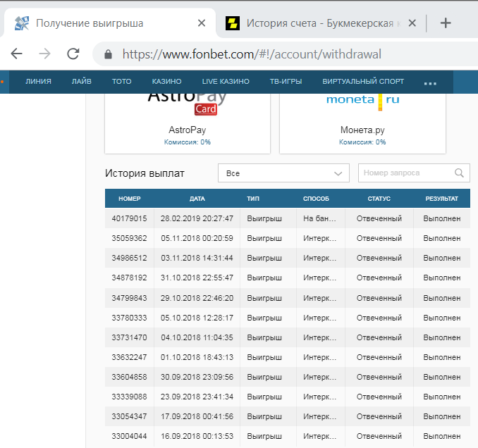This screenshot has width=478, height=448.
Task: Sort table by ДАТА column header
Action: pyautogui.click(x=197, y=199)
